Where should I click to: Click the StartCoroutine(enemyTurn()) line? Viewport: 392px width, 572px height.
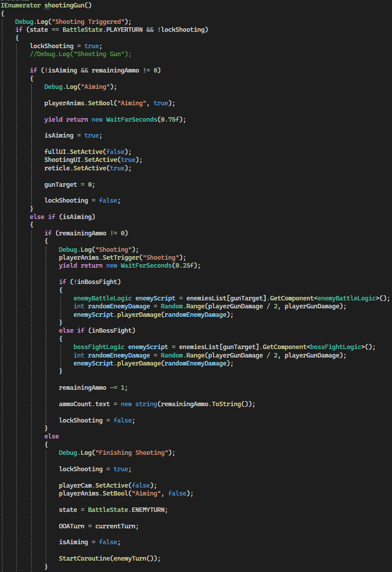coord(110,559)
